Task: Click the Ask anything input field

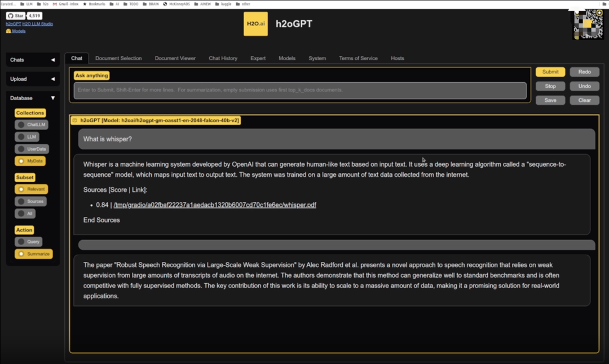Action: 300,90
